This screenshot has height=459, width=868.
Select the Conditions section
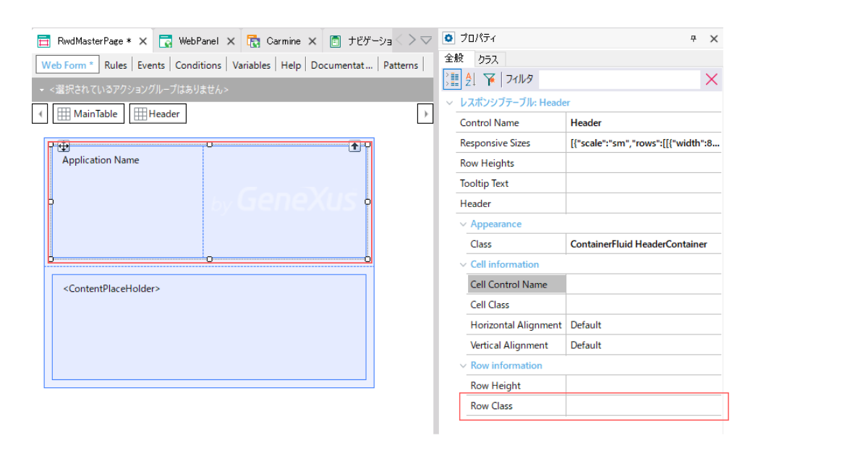point(198,64)
